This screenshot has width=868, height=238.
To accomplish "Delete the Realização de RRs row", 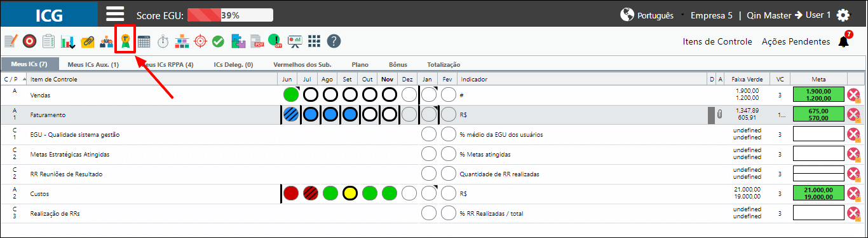I will click(x=854, y=213).
